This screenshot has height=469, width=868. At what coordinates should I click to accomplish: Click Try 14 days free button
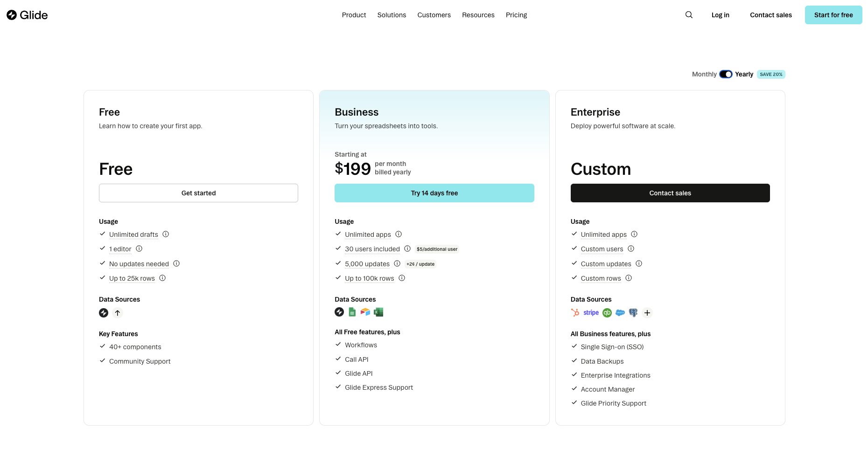[x=434, y=193]
